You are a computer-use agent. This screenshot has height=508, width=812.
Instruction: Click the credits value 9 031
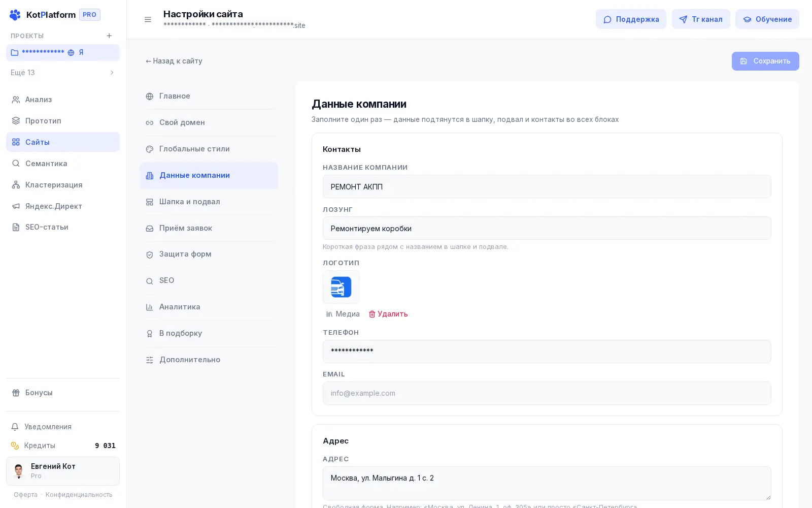point(105,446)
